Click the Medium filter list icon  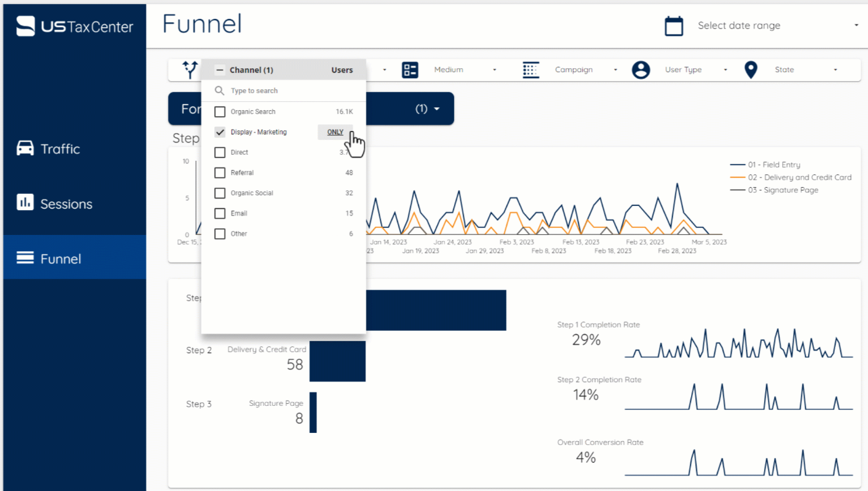click(x=410, y=70)
